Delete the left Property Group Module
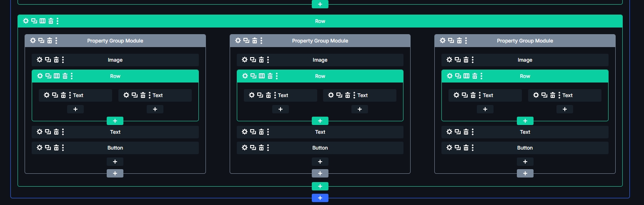Screen dimensions: 644x205 (50, 40)
